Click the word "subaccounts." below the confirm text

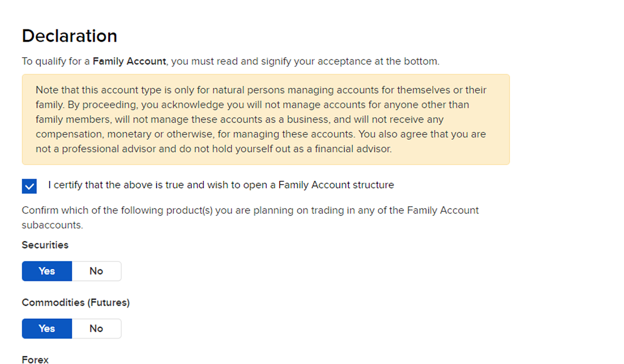point(52,225)
